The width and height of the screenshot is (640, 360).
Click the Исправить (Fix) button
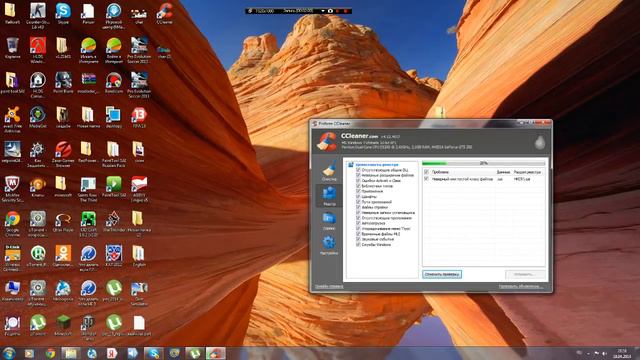coord(525,274)
